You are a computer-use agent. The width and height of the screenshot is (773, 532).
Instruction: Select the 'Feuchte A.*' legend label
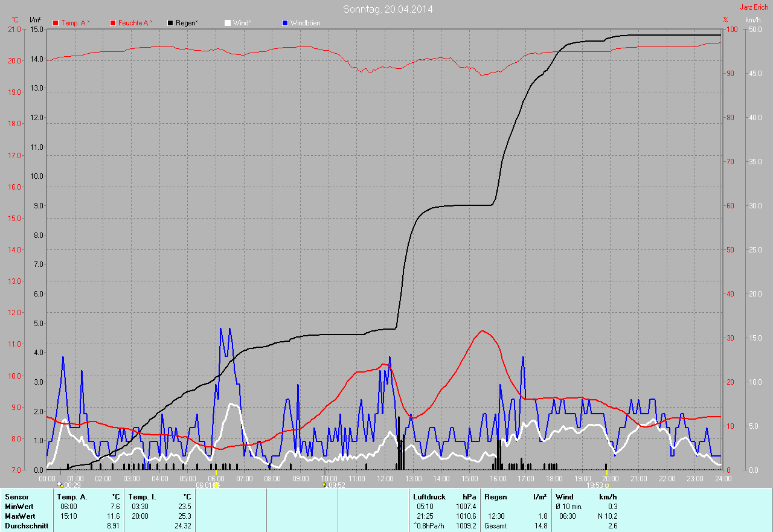(135, 23)
